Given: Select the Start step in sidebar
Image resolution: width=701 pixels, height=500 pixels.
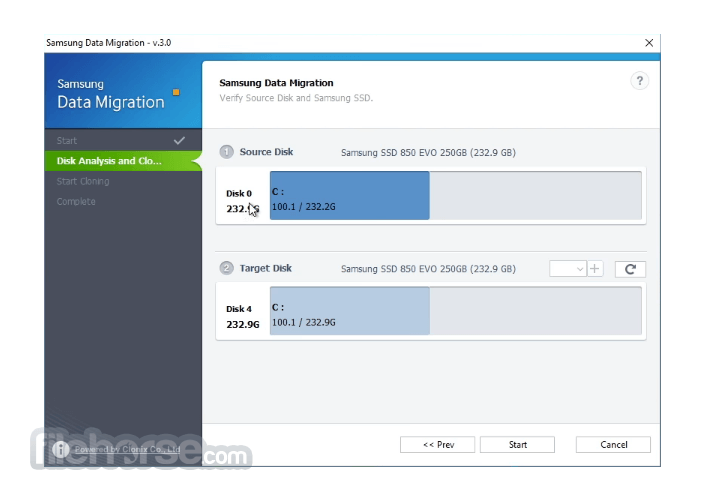Looking at the screenshot, I should tap(123, 140).
